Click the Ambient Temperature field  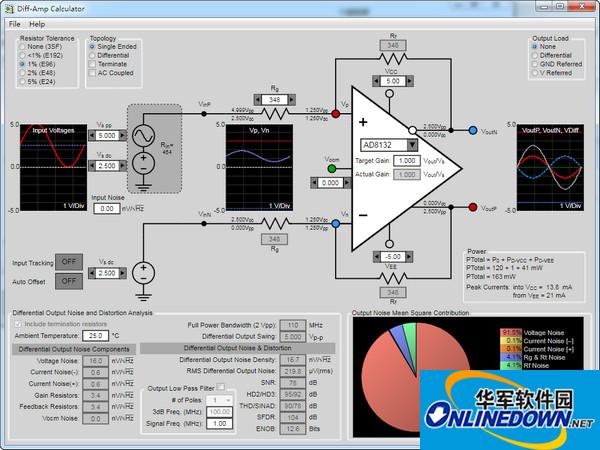click(x=95, y=336)
